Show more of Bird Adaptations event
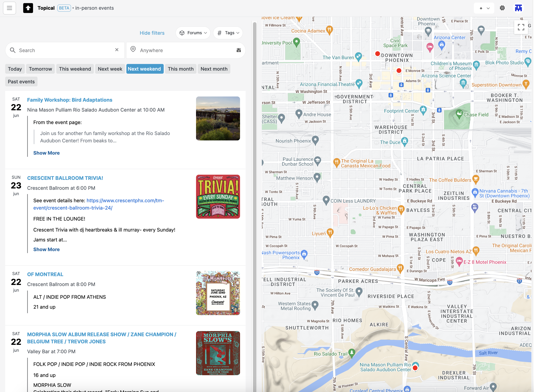Viewport: 534px width, 392px height. 46,153
